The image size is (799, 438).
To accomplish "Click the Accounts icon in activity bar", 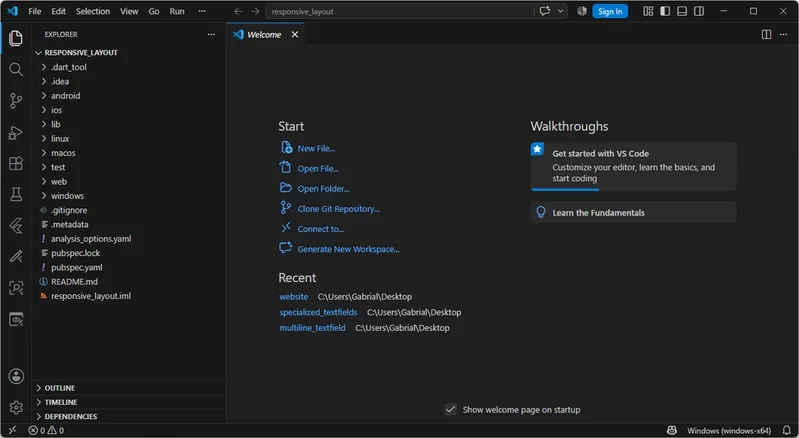I will tap(16, 376).
